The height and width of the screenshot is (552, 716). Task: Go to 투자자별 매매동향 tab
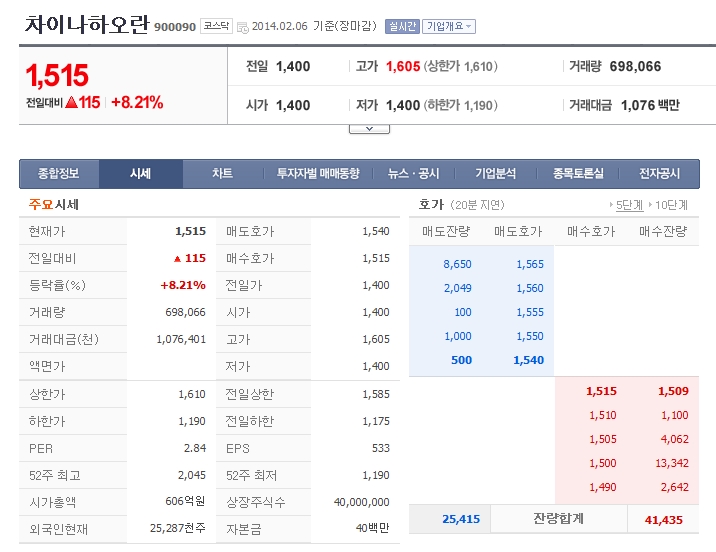pos(318,173)
